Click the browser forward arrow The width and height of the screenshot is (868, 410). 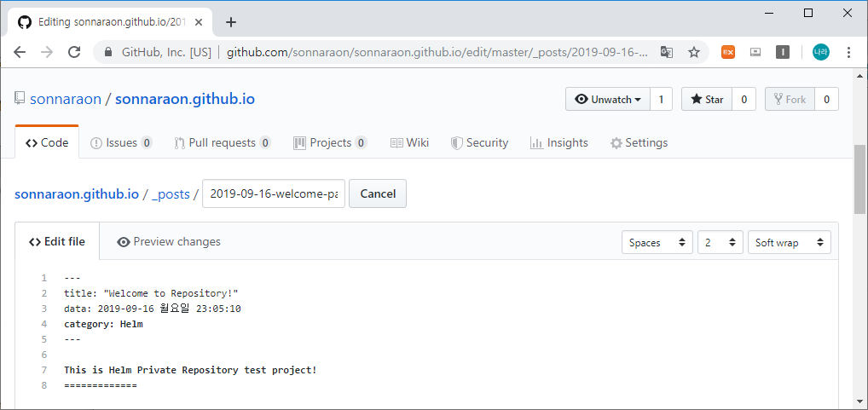[x=47, y=53]
